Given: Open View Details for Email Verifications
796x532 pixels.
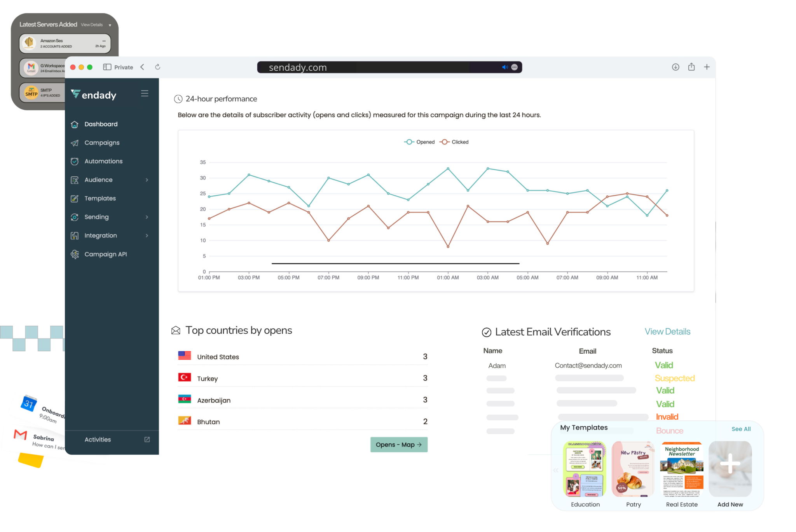Looking at the screenshot, I should 667,331.
